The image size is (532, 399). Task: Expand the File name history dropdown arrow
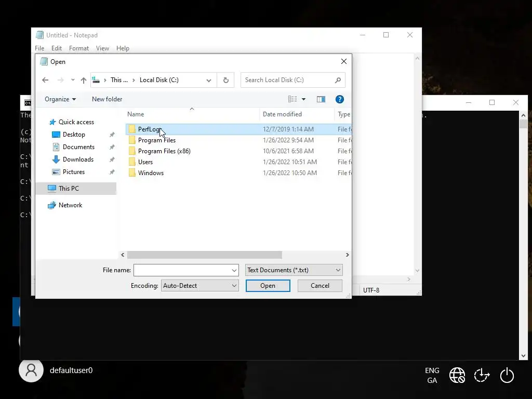point(234,270)
